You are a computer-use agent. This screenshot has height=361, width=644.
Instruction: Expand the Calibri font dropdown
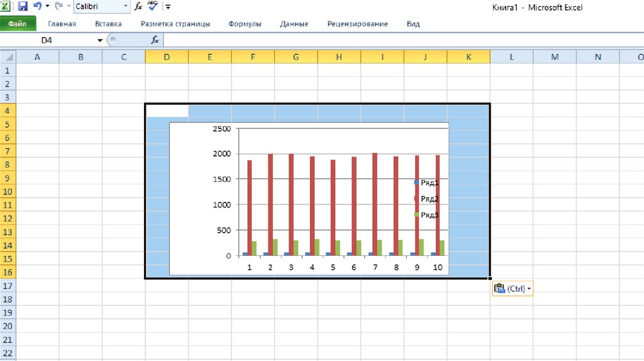point(126,6)
